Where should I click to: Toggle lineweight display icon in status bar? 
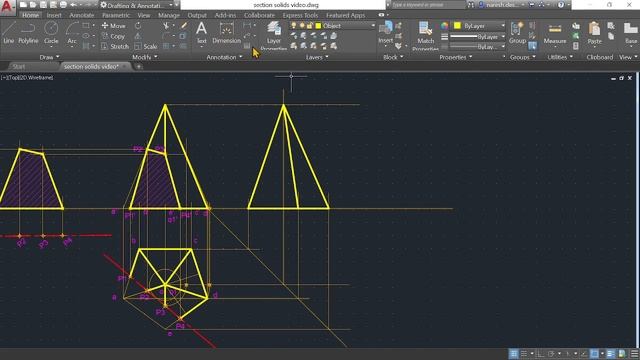coord(610,353)
